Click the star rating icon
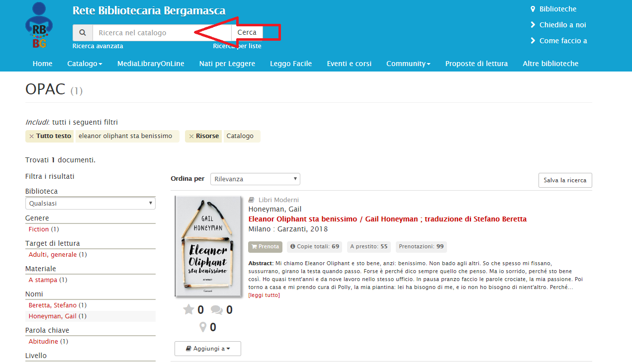 (188, 310)
